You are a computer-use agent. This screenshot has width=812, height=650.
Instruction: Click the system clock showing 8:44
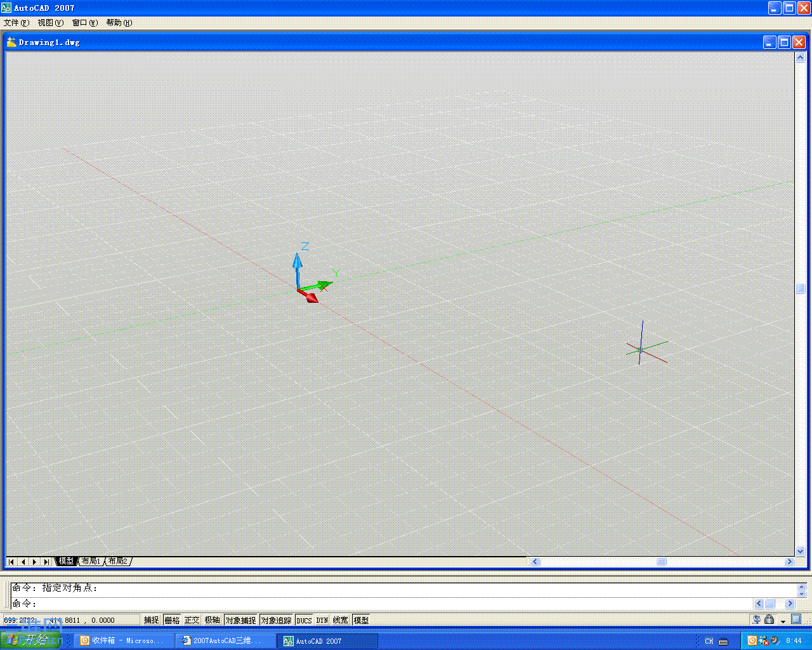tap(794, 641)
